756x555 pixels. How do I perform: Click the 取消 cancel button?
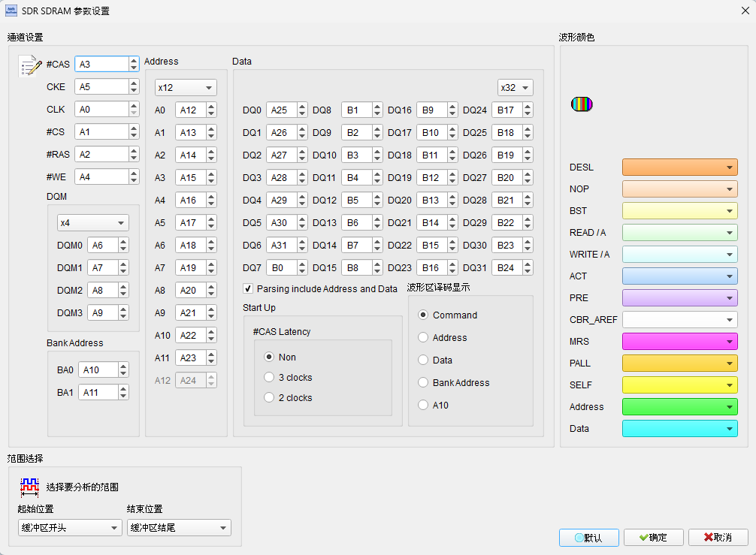tap(718, 537)
